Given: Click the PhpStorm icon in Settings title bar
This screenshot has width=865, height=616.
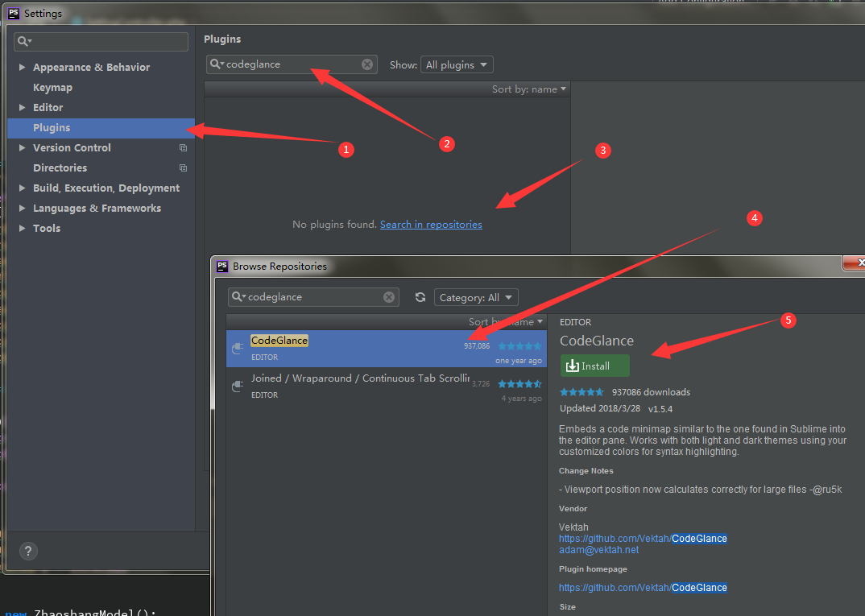Looking at the screenshot, I should [x=13, y=13].
